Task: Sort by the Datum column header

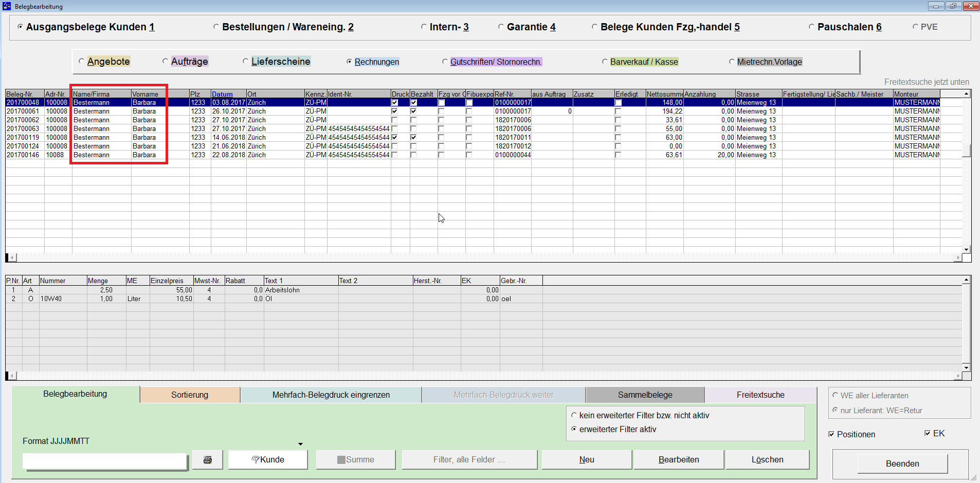Action: [x=228, y=94]
